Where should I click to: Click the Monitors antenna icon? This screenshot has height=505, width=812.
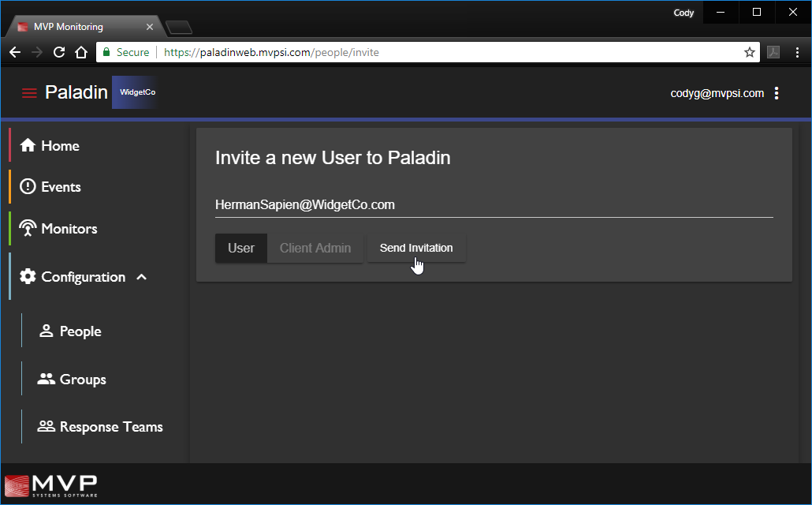(x=28, y=229)
